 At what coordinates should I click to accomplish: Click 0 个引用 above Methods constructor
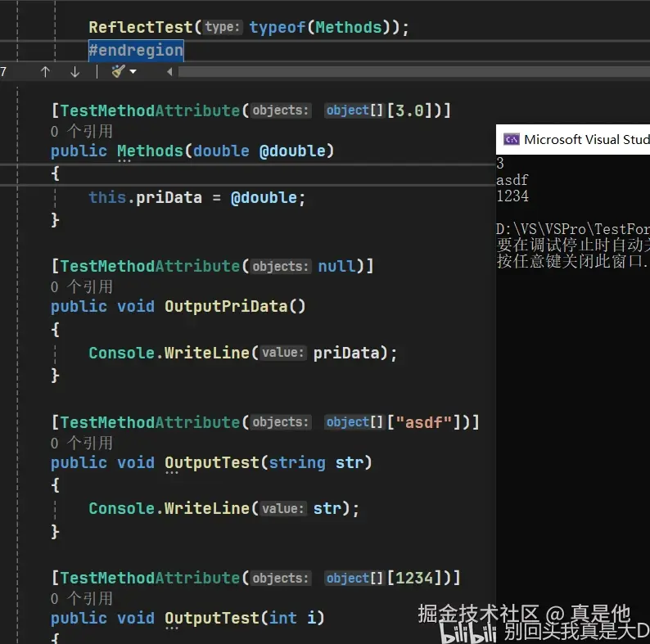82,132
